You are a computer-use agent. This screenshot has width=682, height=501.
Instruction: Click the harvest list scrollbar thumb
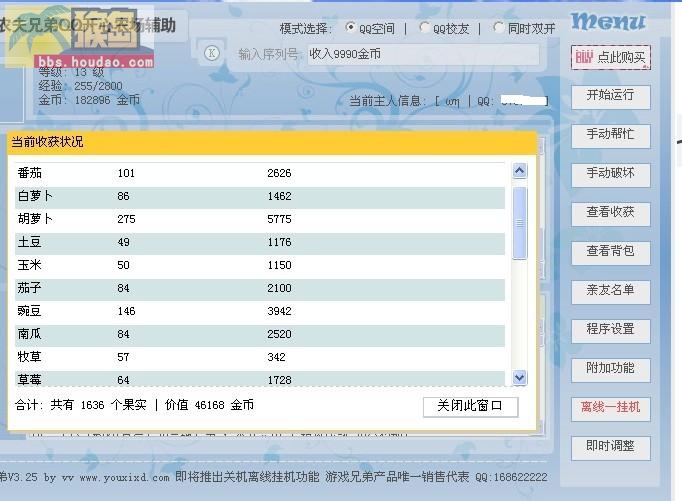pyautogui.click(x=519, y=223)
